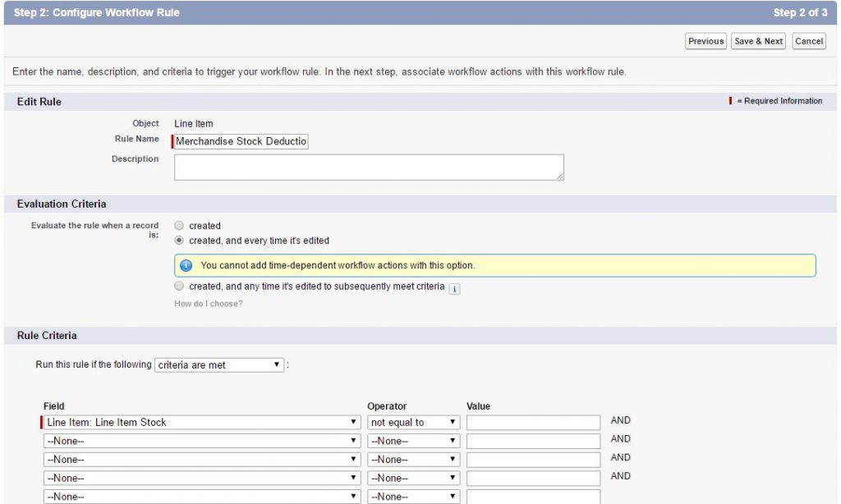Open the 'Line Item: Line Item Stock' field dropdown
The height and width of the screenshot is (504, 841).
pos(202,422)
